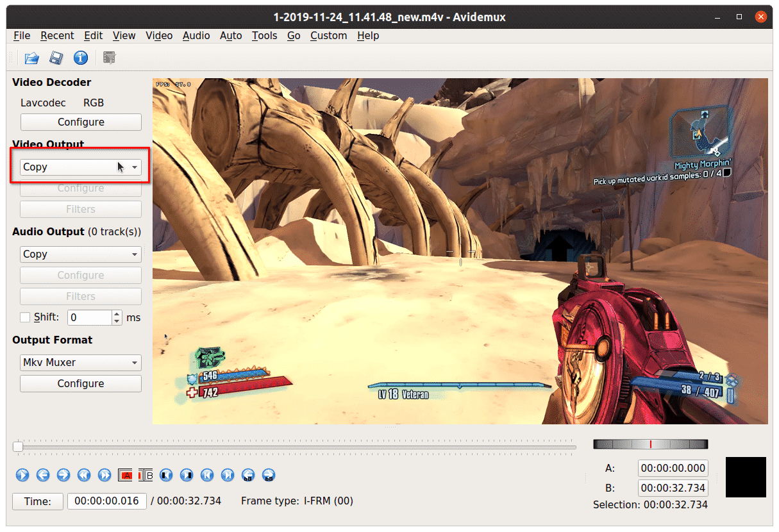The height and width of the screenshot is (532, 779).
Task: Click the timeline navigation slider handle
Action: (19, 447)
